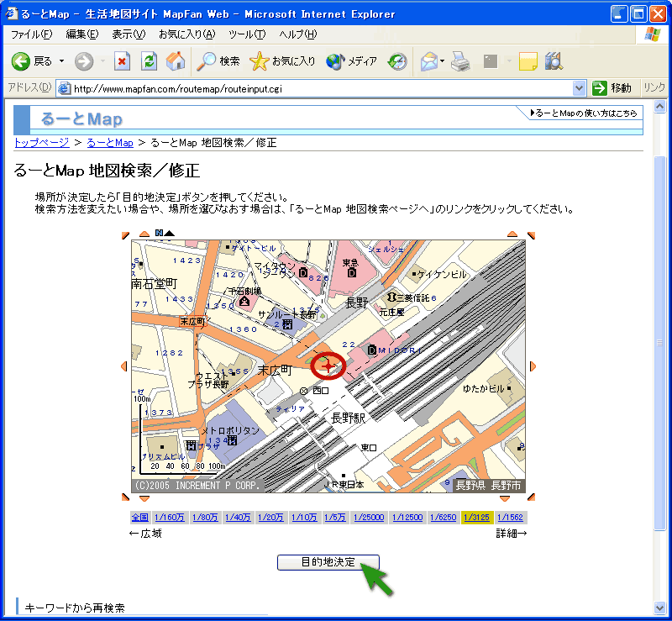The height and width of the screenshot is (621, 672).
Task: Select the highlighted 1/3125 map scale
Action: 476,517
